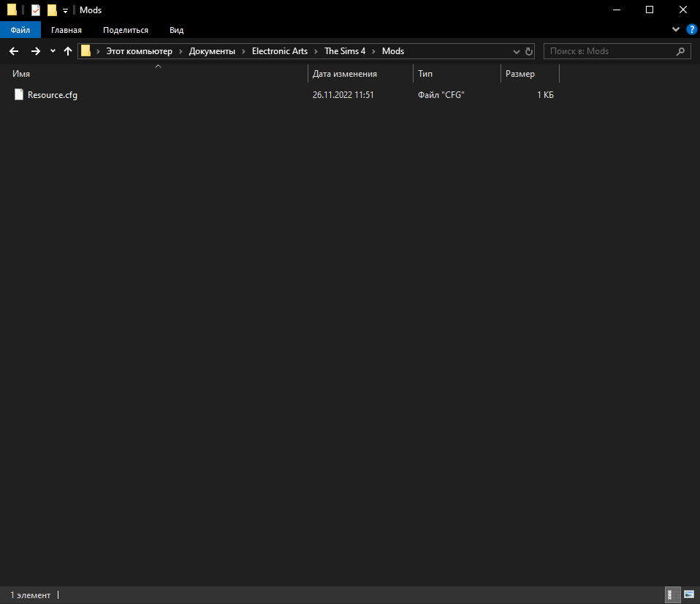Click the New Folder icon in title bar
Viewport: 700px width, 604px height.
coord(52,10)
